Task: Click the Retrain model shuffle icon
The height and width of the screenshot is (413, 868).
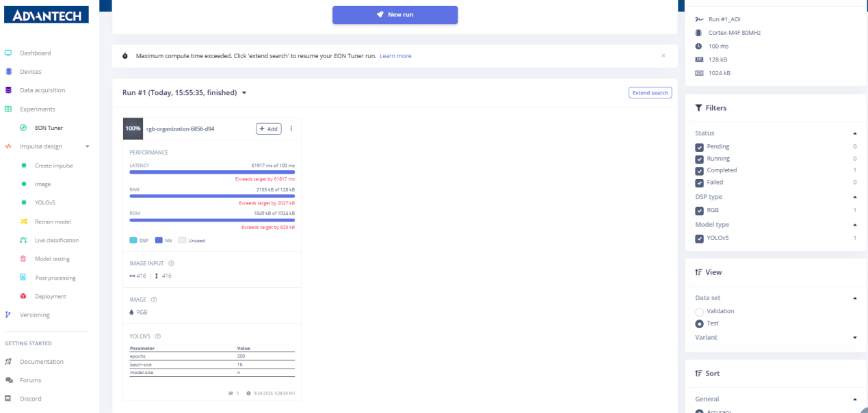Action: 23,222
